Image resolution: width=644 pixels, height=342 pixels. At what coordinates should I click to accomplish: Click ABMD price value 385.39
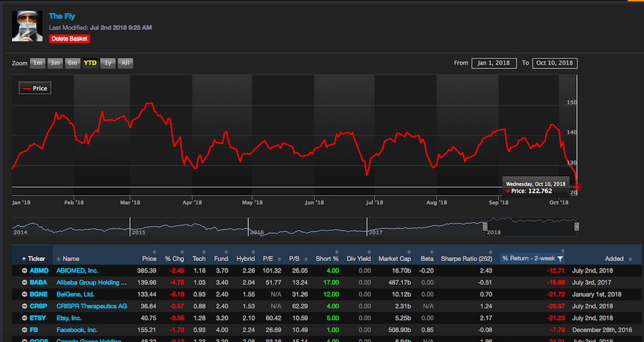[146, 271]
